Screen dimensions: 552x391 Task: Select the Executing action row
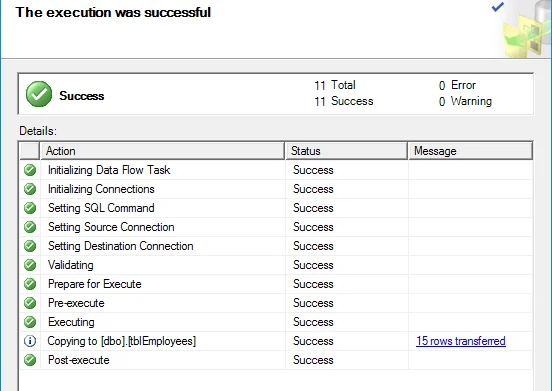pyautogui.click(x=276, y=322)
